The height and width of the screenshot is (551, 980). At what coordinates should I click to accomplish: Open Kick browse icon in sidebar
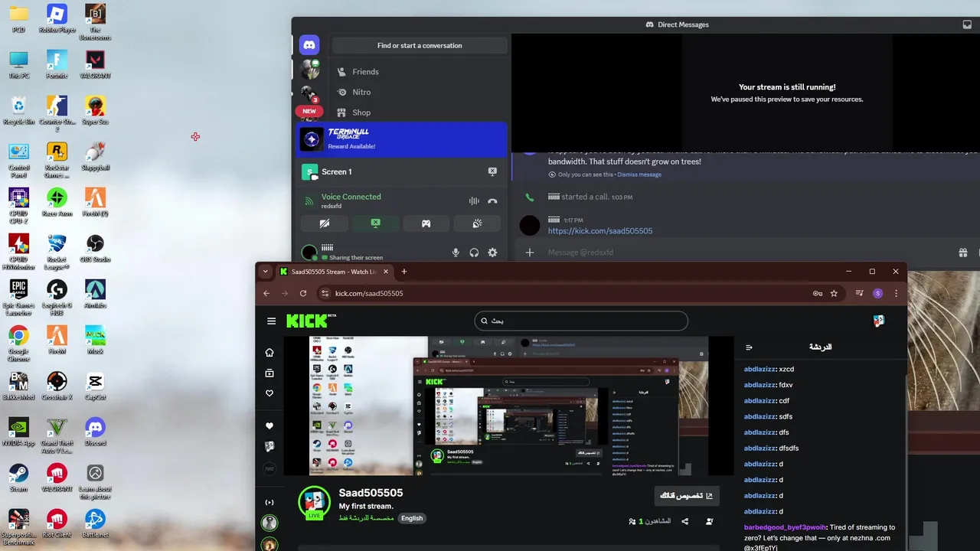pyautogui.click(x=269, y=373)
